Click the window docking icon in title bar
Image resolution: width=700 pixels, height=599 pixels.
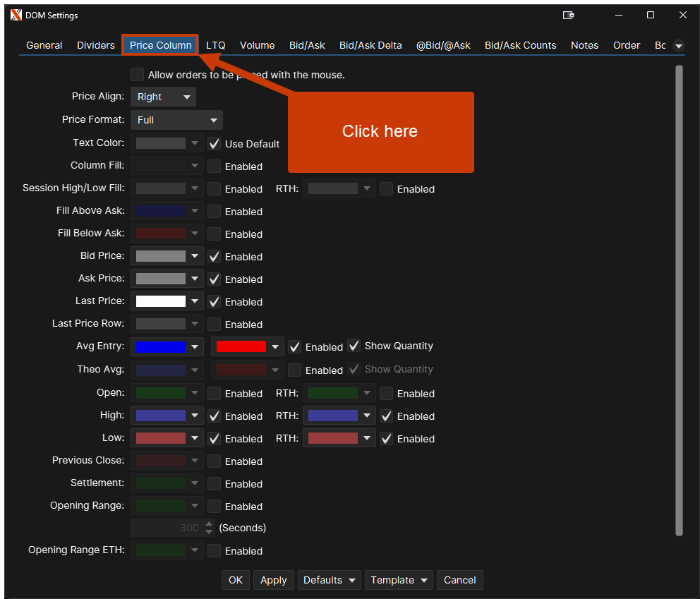(568, 15)
